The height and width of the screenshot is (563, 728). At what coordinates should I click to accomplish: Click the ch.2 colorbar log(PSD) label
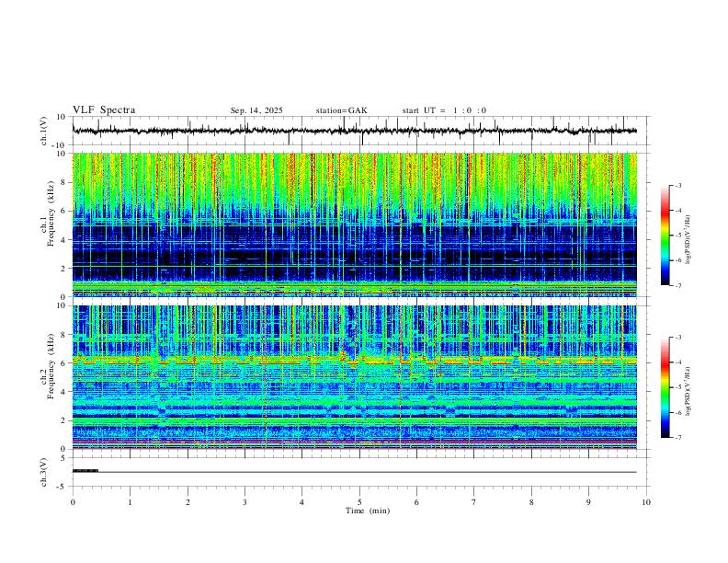click(688, 391)
